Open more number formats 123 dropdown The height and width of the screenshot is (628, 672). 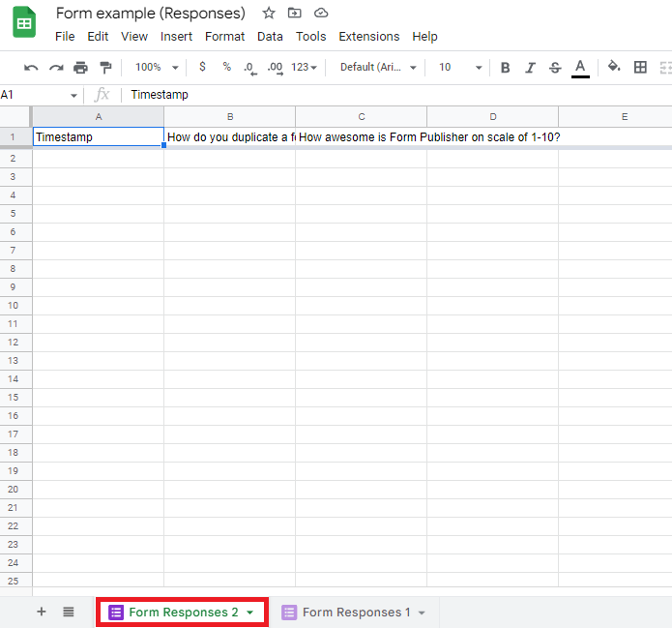(304, 68)
